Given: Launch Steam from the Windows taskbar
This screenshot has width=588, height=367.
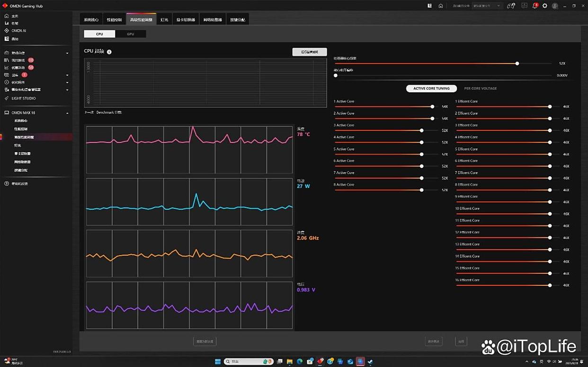Looking at the screenshot, I should point(370,362).
